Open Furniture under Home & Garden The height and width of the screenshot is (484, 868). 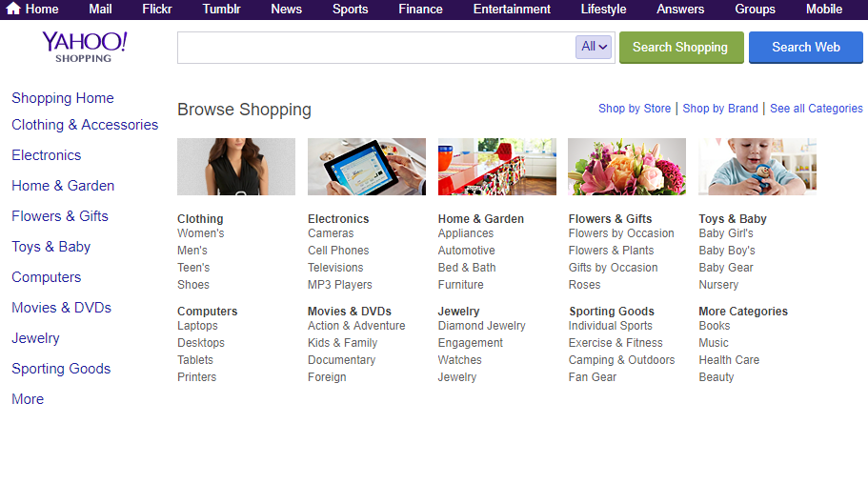[460, 285]
